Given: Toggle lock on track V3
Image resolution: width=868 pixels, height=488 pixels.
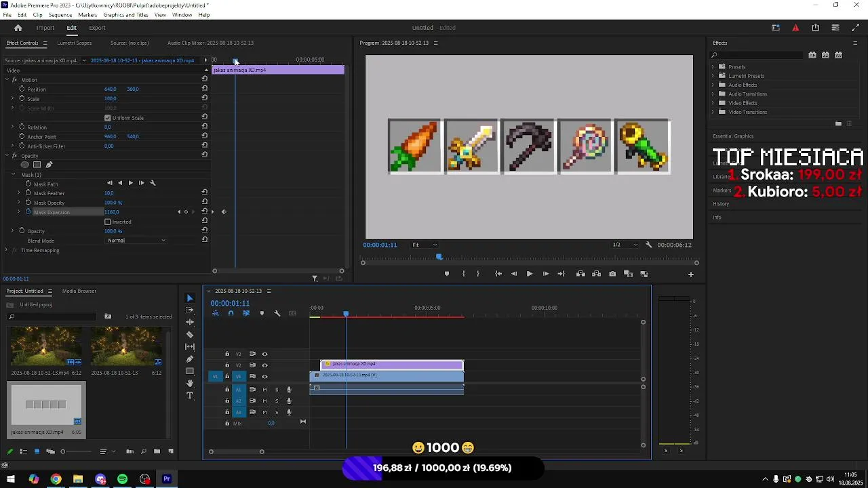Looking at the screenshot, I should tap(227, 354).
